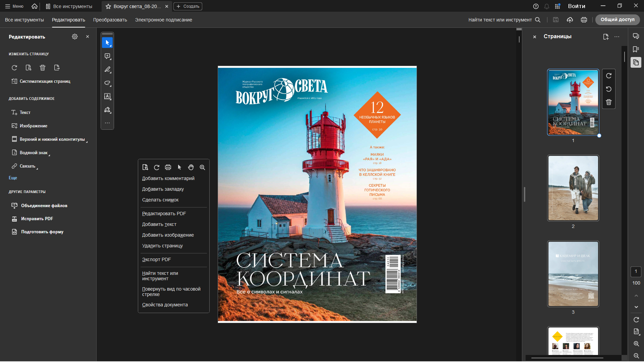The height and width of the screenshot is (362, 644).
Task: Select the arrow selection tool in floating toolbar
Action: coord(107,43)
